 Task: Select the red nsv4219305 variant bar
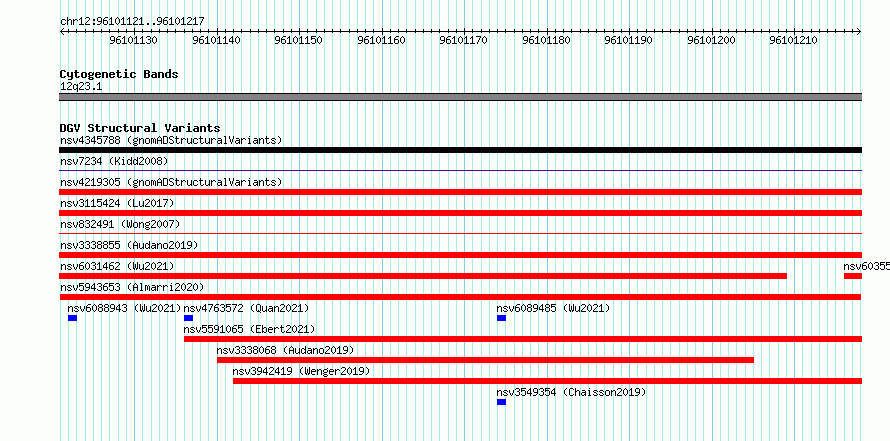click(460, 192)
